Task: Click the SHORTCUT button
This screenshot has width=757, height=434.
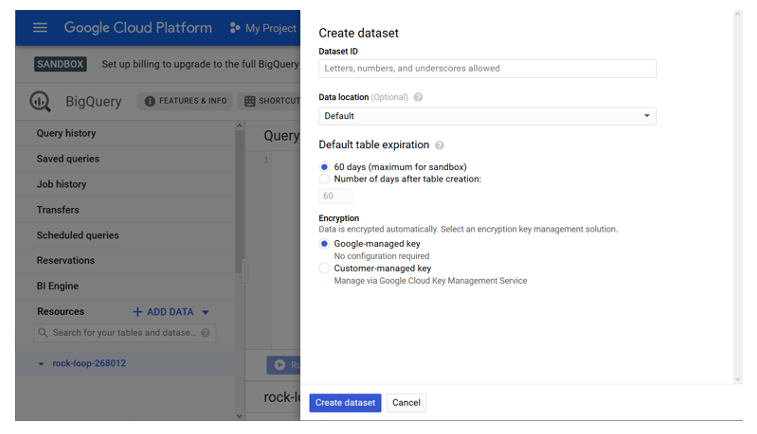Action: click(x=269, y=101)
